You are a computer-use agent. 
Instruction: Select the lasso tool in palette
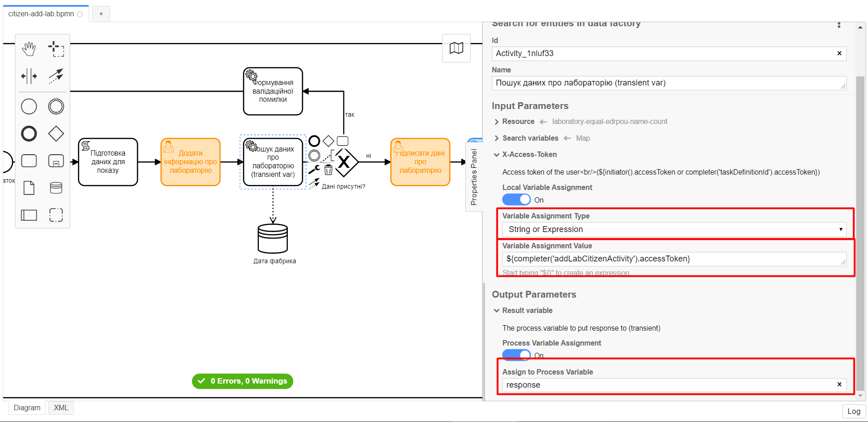(x=56, y=49)
